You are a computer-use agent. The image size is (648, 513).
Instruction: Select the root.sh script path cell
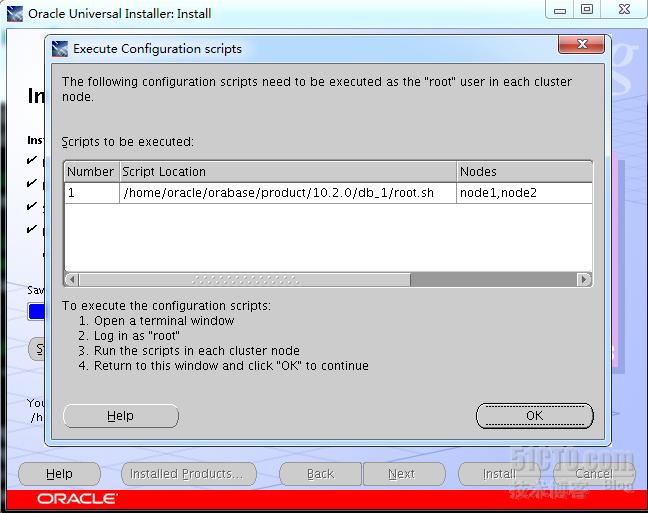tap(288, 193)
